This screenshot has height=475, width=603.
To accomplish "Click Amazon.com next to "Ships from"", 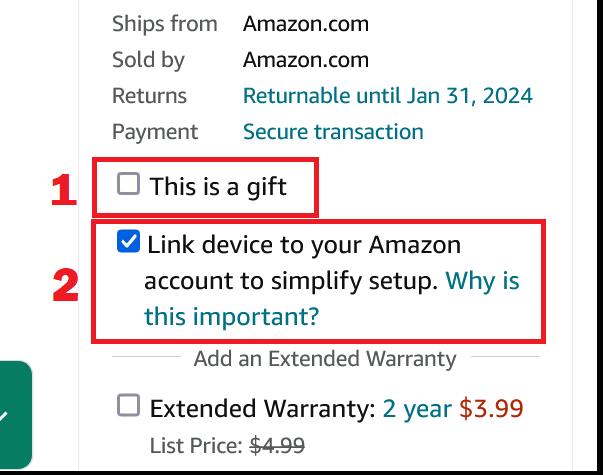I will (305, 24).
